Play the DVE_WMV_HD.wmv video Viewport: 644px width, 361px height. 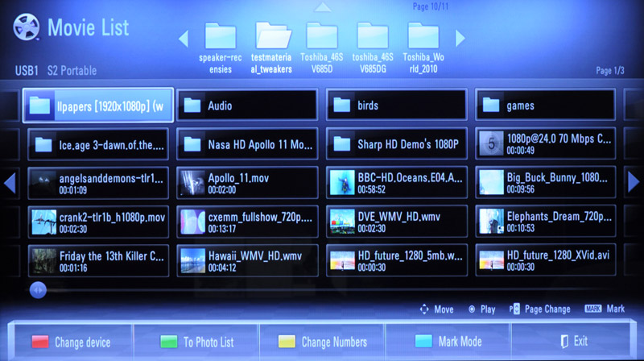point(396,222)
